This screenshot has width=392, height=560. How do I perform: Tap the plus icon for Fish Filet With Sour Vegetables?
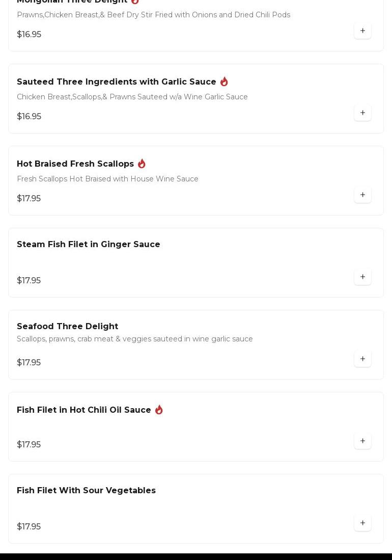(x=362, y=523)
